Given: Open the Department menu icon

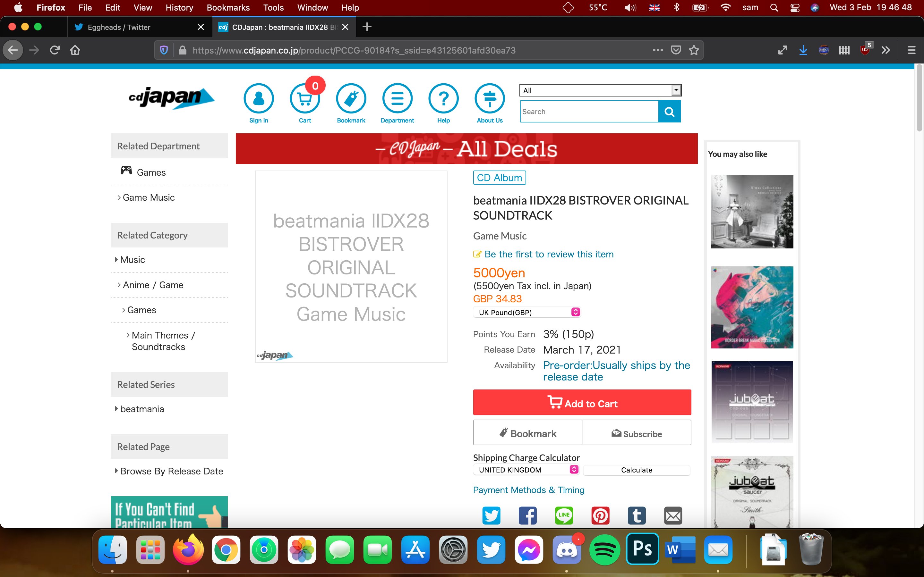Looking at the screenshot, I should pyautogui.click(x=397, y=98).
